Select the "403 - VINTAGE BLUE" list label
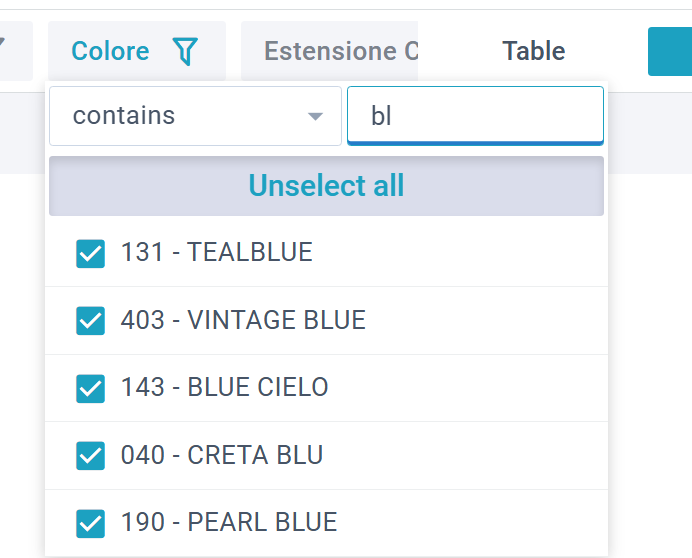This screenshot has height=558, width=692. (x=243, y=320)
